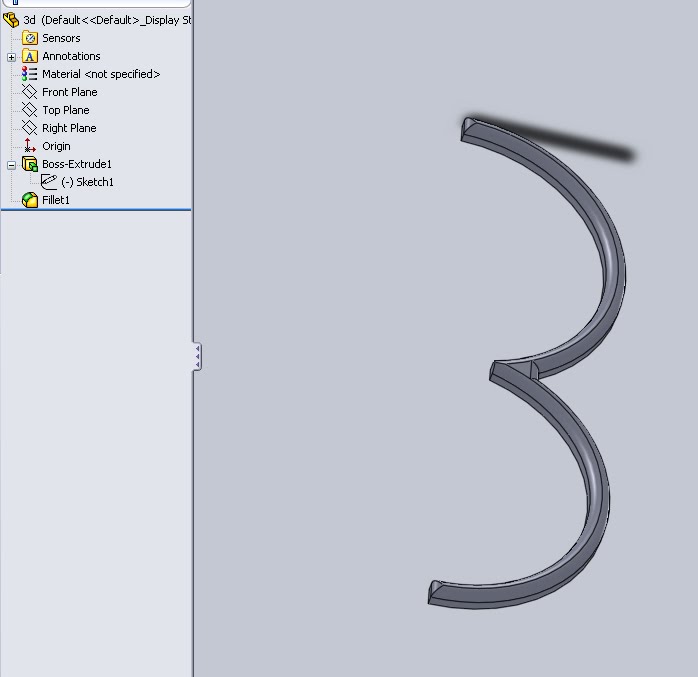Image resolution: width=698 pixels, height=677 pixels.
Task: Select the part name '3d (Default<<Default>_Display St'
Action: (x=107, y=20)
